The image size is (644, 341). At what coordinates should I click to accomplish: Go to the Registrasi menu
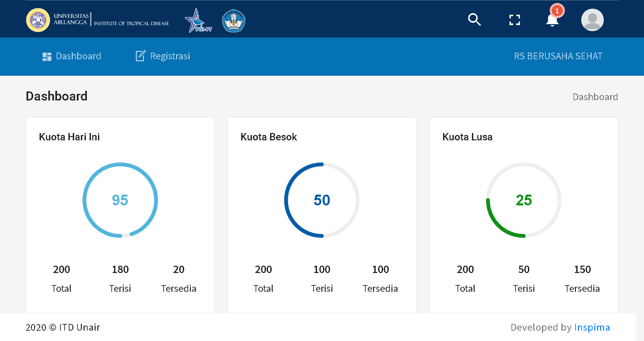tap(170, 56)
